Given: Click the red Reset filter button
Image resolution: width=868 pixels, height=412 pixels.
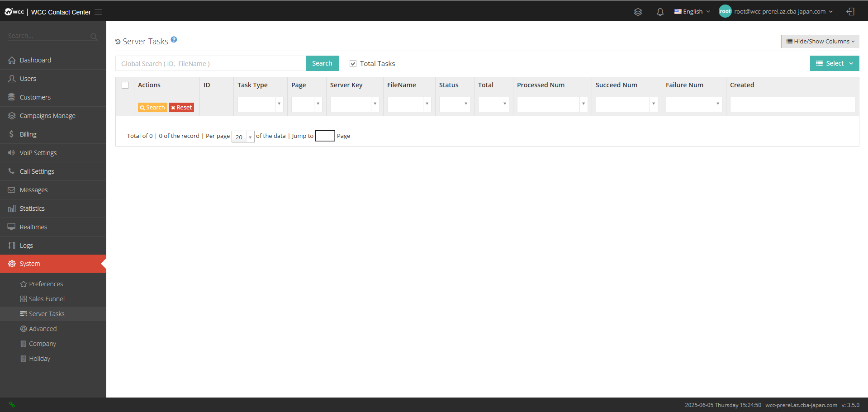Looking at the screenshot, I should (x=181, y=108).
